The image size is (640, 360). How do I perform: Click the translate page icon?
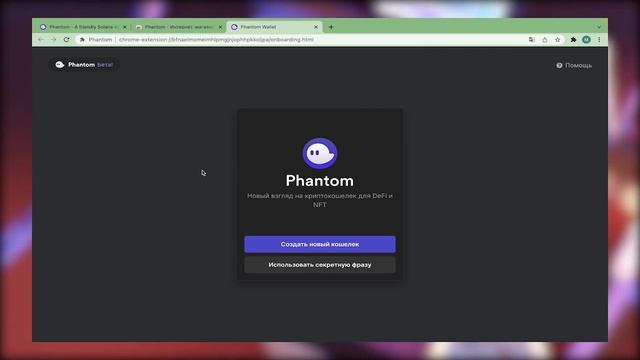[x=531, y=40]
